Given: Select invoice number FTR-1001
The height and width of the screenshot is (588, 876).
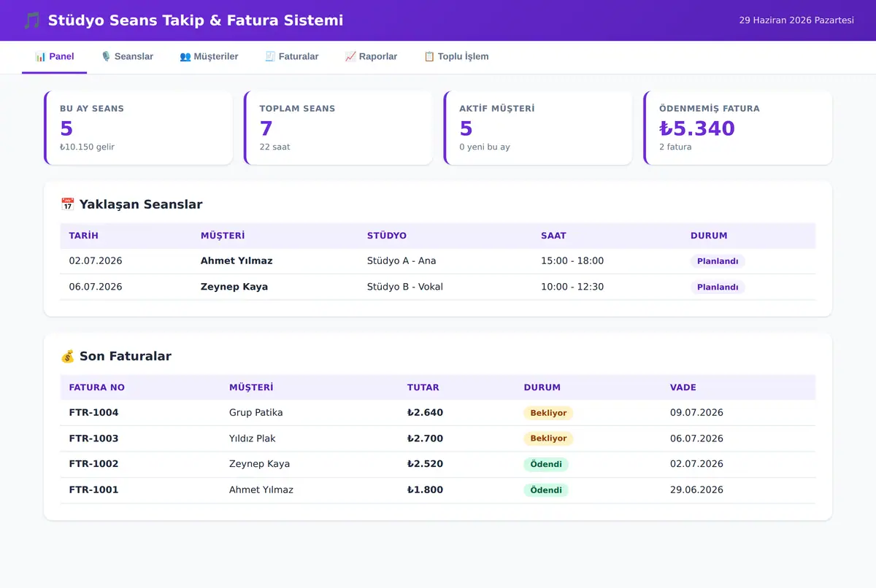Looking at the screenshot, I should coord(93,490).
